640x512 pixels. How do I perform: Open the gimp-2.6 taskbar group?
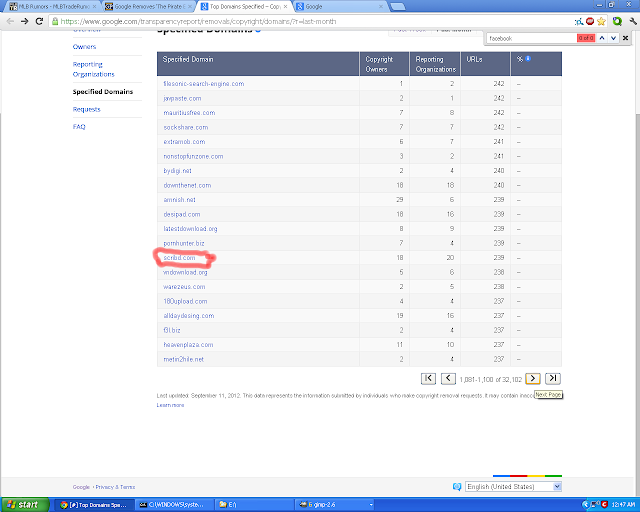pos(335,505)
